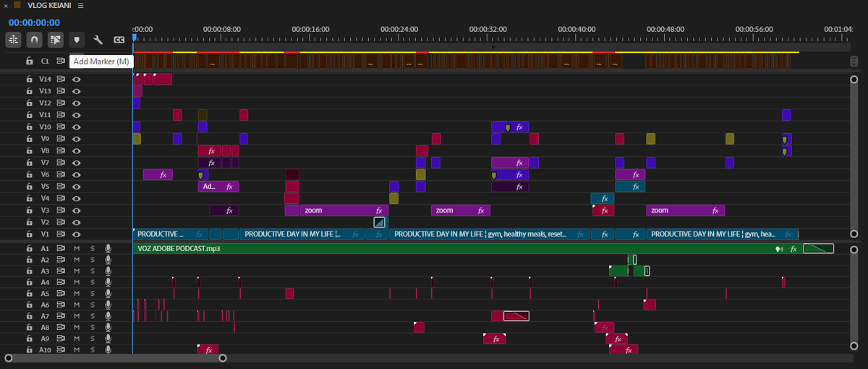The width and height of the screenshot is (868, 369).
Task: Click fx badge on VOZ ADOBE PODCAST clip
Action: point(793,249)
